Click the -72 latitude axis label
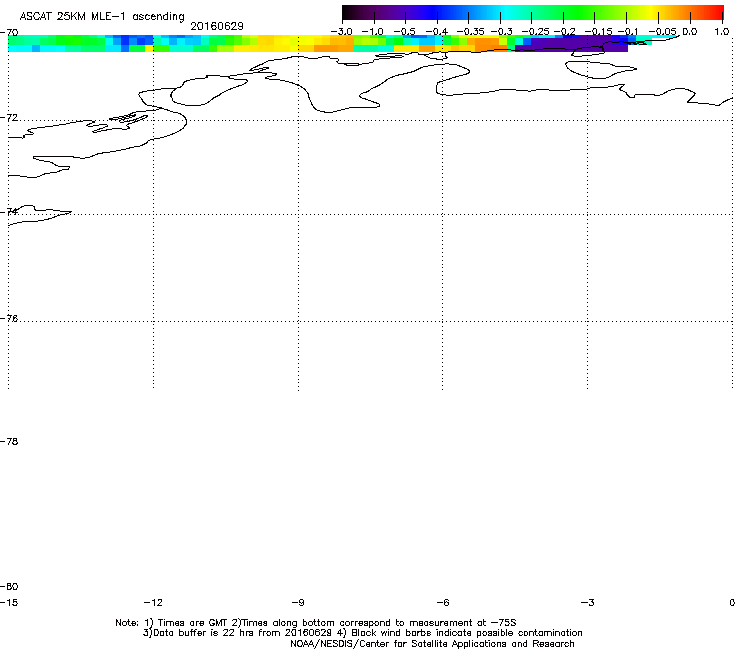Image resolution: width=740 pixels, height=650 pixels. [9, 117]
